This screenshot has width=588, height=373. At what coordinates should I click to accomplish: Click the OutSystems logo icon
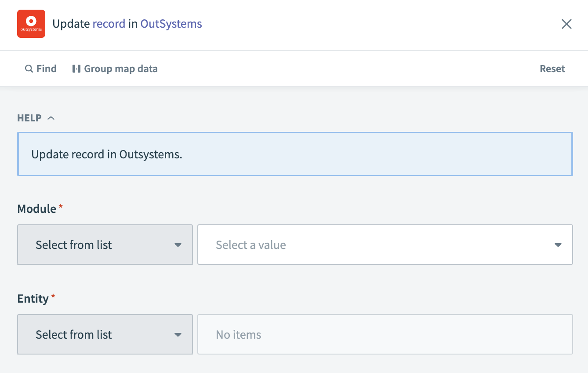coord(31,24)
